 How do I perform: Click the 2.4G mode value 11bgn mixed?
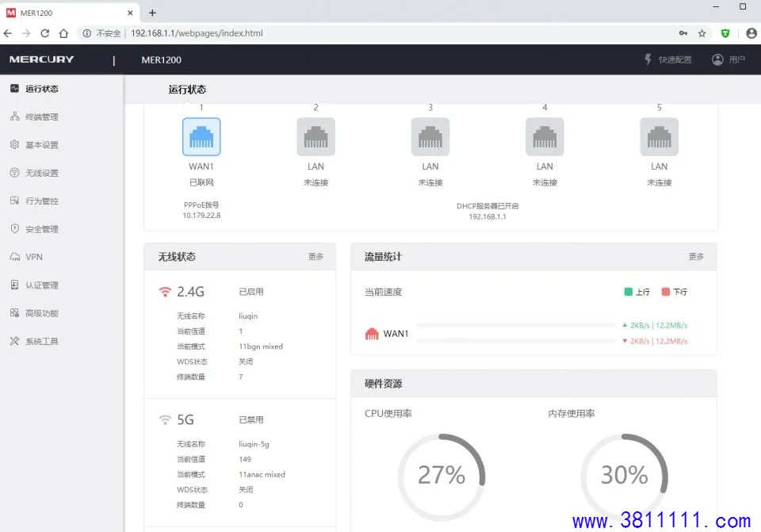coord(261,346)
